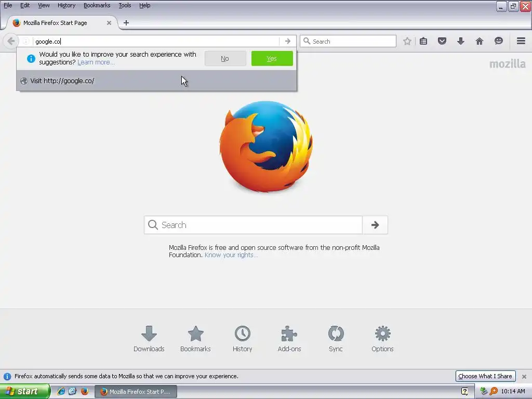Open a new tab with plus button
532x399 pixels.
(x=126, y=23)
